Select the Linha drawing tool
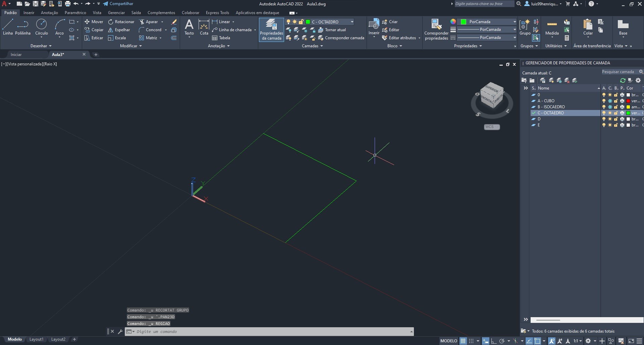This screenshot has height=345, width=644. pyautogui.click(x=8, y=27)
